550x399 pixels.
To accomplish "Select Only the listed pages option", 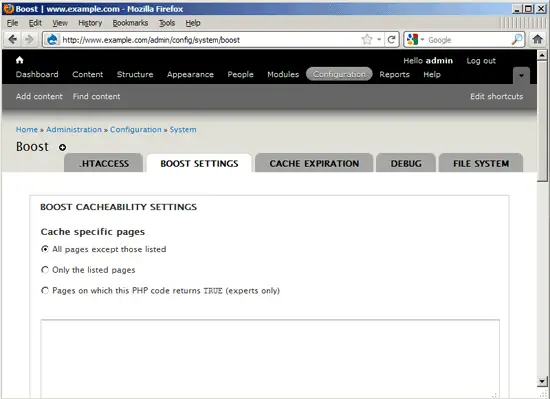I will (45, 270).
